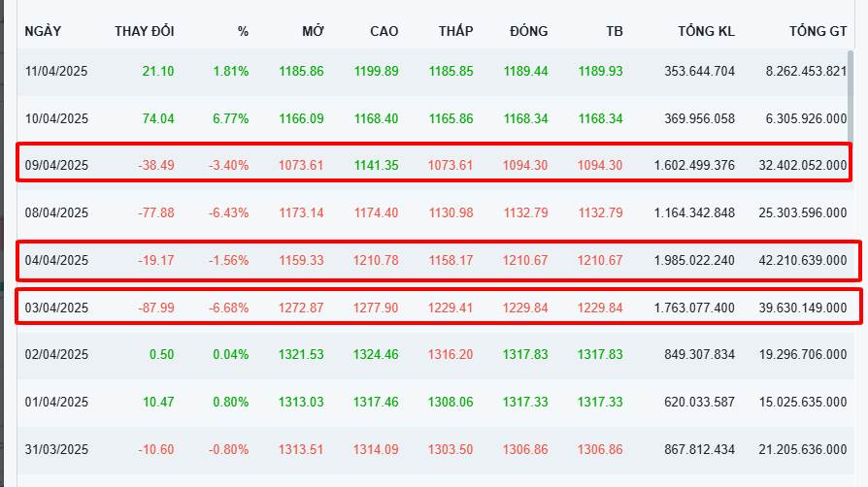The image size is (868, 487).
Task: Sort by the THAY ĐỔI column header
Action: pos(144,31)
